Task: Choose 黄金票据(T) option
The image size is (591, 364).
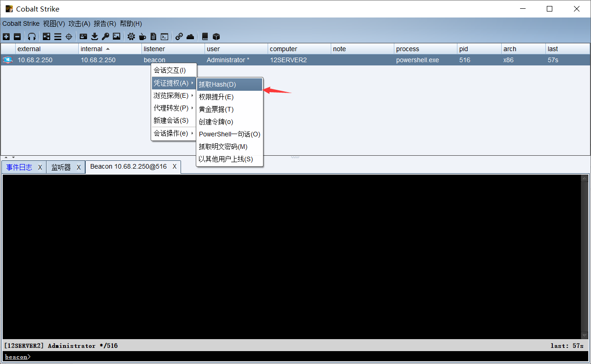Action: (229, 109)
